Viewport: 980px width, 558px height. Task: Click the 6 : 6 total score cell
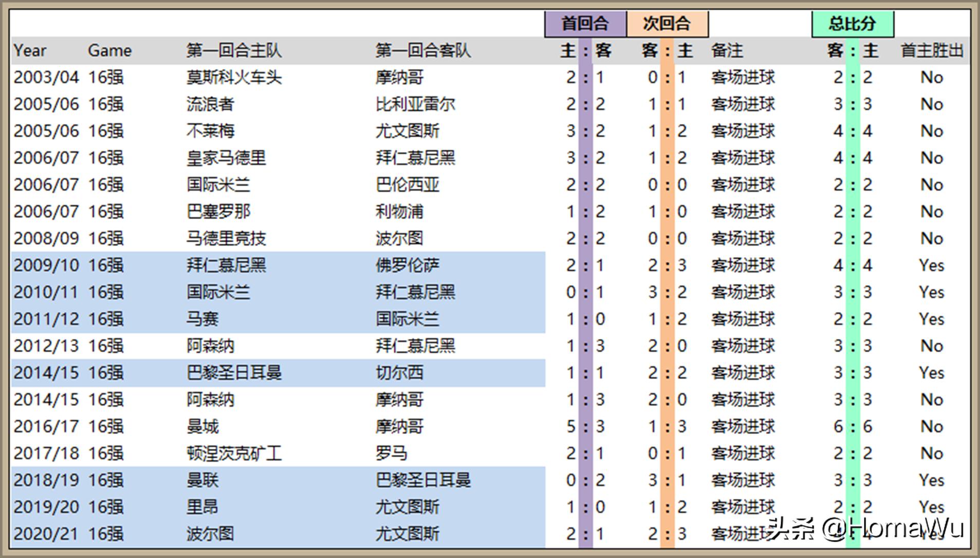(x=852, y=426)
